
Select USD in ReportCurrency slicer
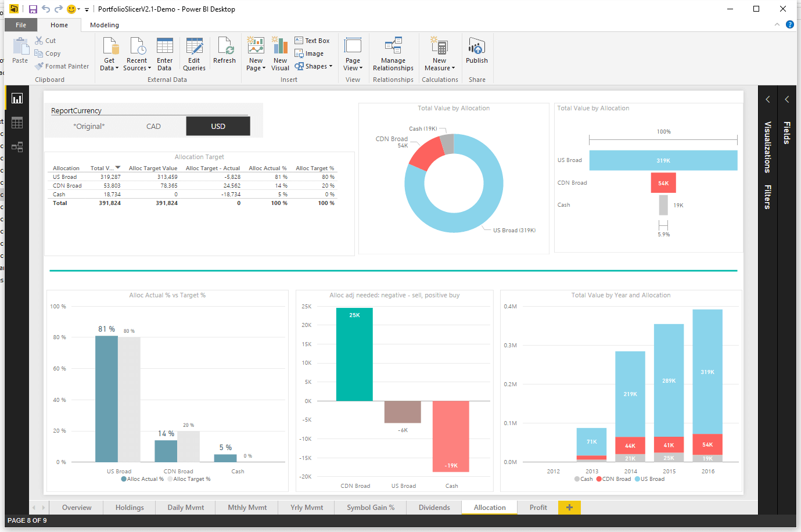(x=218, y=126)
